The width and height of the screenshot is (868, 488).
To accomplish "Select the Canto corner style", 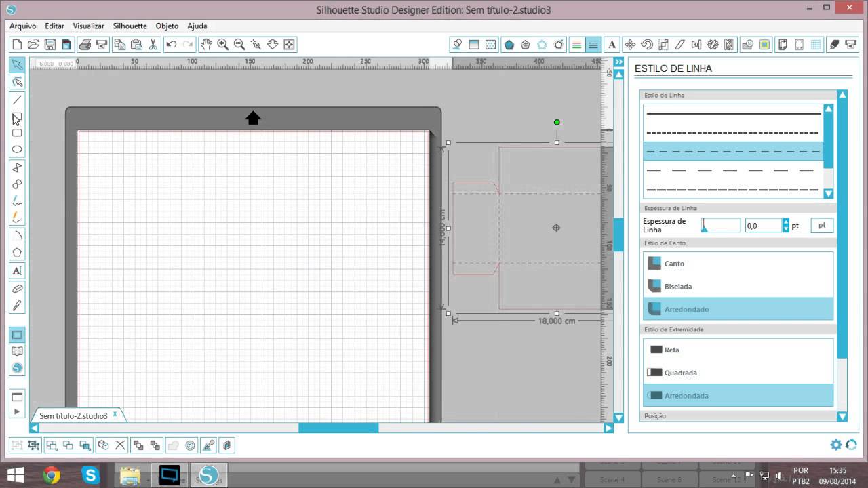I will click(x=738, y=264).
